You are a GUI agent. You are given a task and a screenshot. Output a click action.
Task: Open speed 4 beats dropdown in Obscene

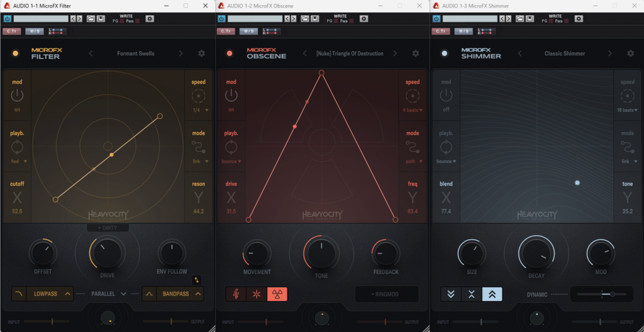coord(413,110)
